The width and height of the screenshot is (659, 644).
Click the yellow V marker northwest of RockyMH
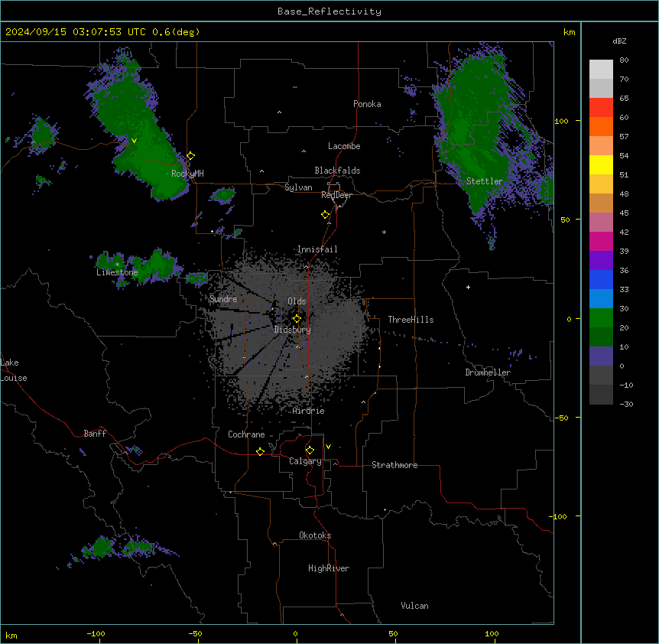coord(134,141)
